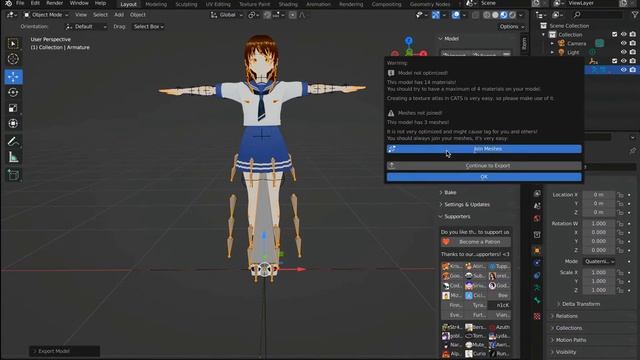The image size is (640, 360).
Task: Toggle snapping magnet in header
Action: click(267, 15)
